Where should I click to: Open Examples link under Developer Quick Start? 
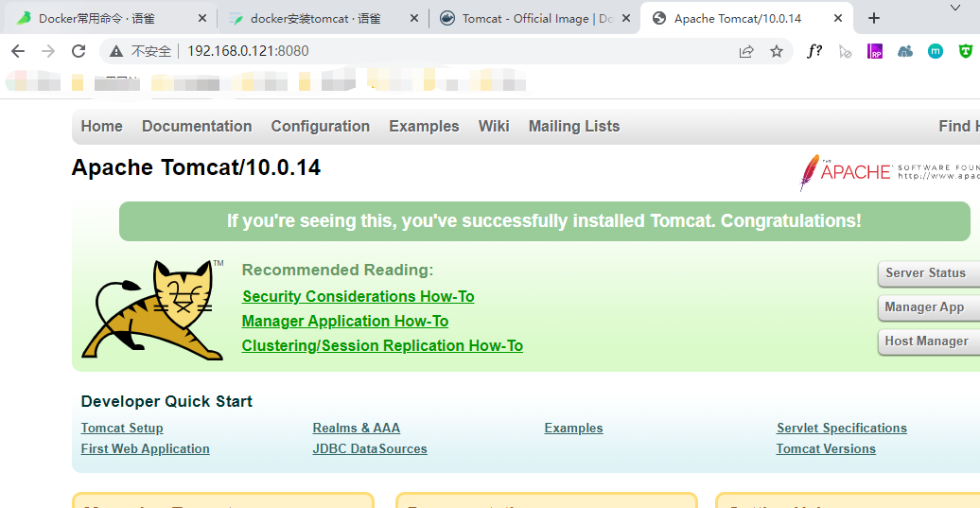pyautogui.click(x=574, y=428)
